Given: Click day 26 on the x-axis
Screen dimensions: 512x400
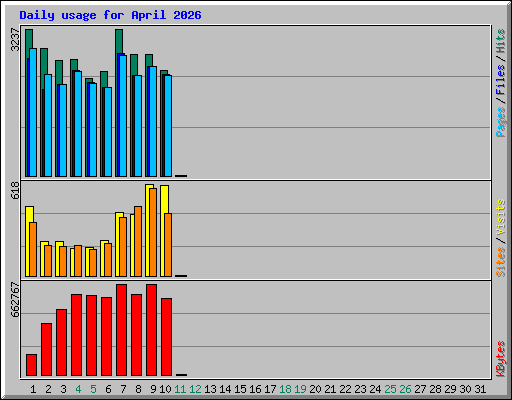Looking at the screenshot, I should tap(405, 389).
